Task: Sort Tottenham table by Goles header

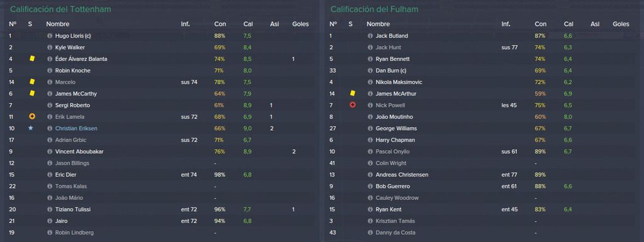Action: 301,24
